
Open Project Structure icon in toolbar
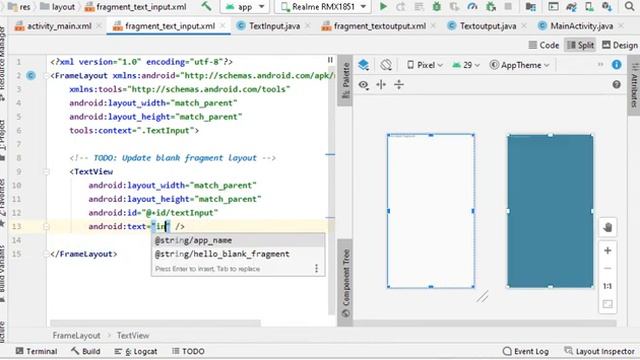coord(531,7)
